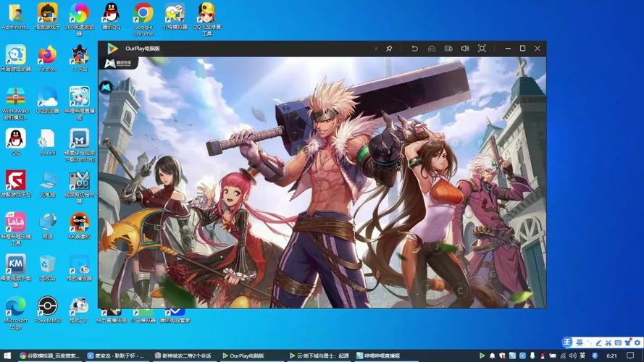Screen dimensions: 644x362
Task: Open the WinKawaks emulator shortcut
Action: point(16,103)
